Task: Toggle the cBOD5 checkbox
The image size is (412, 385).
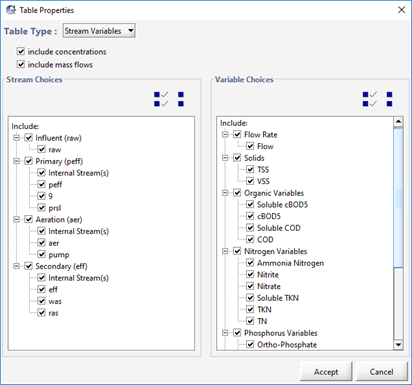Action: tap(250, 216)
